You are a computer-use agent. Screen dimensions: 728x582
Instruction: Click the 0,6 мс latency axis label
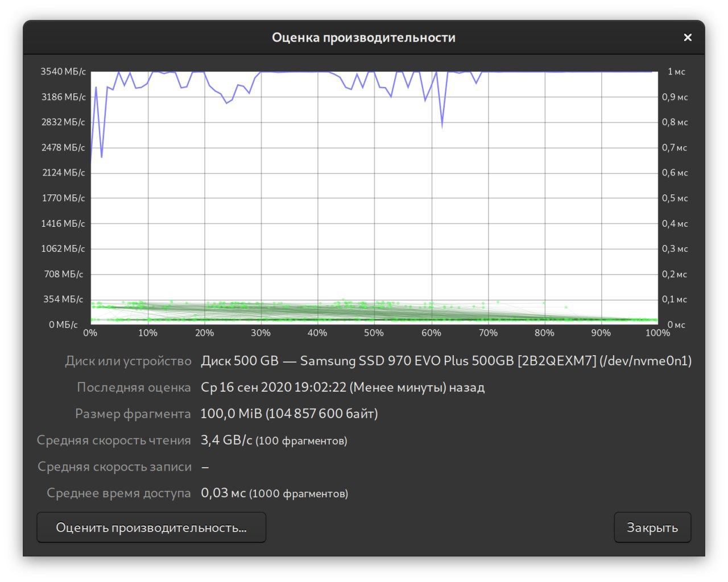pos(675,173)
